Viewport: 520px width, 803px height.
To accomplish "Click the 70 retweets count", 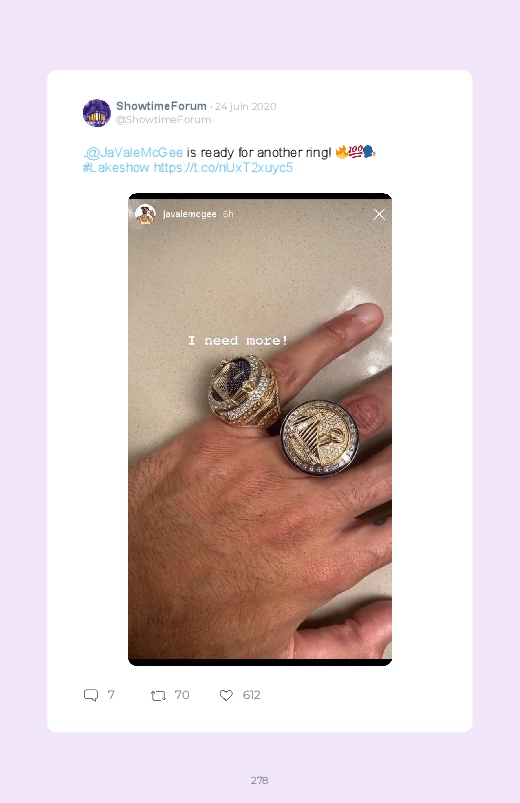I will 182,695.
